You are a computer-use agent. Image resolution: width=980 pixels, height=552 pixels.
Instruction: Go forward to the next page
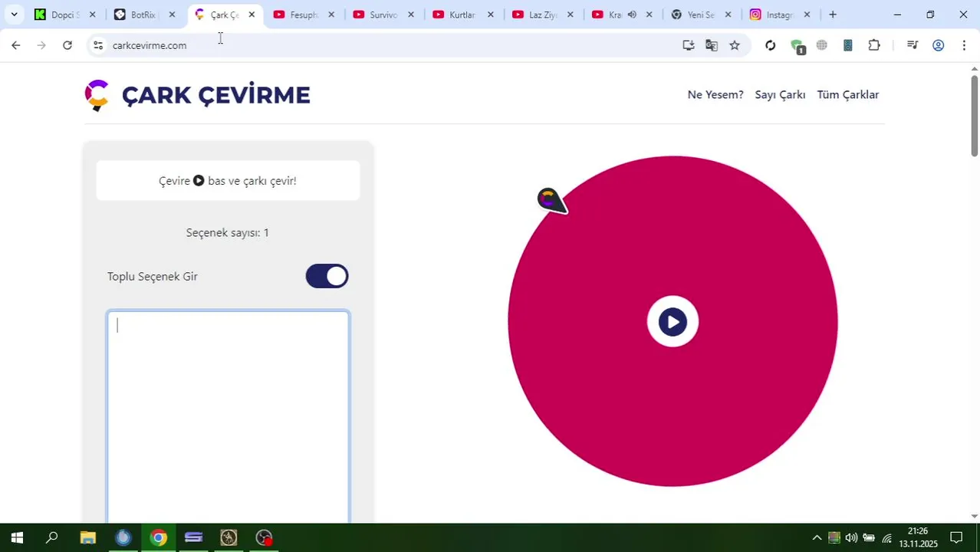point(41,45)
